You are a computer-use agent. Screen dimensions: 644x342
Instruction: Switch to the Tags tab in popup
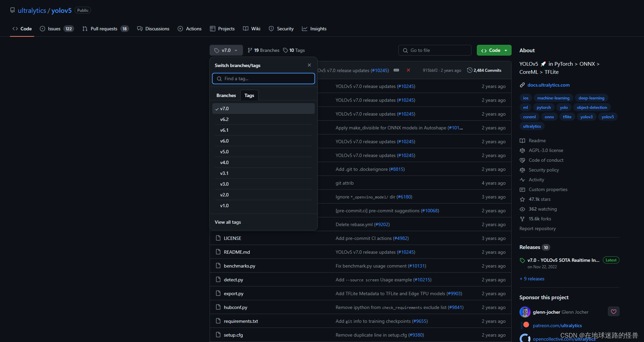click(249, 95)
